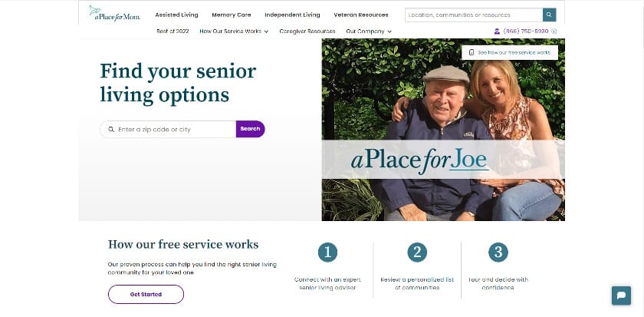Open the Best of 2022 link

[x=172, y=31]
